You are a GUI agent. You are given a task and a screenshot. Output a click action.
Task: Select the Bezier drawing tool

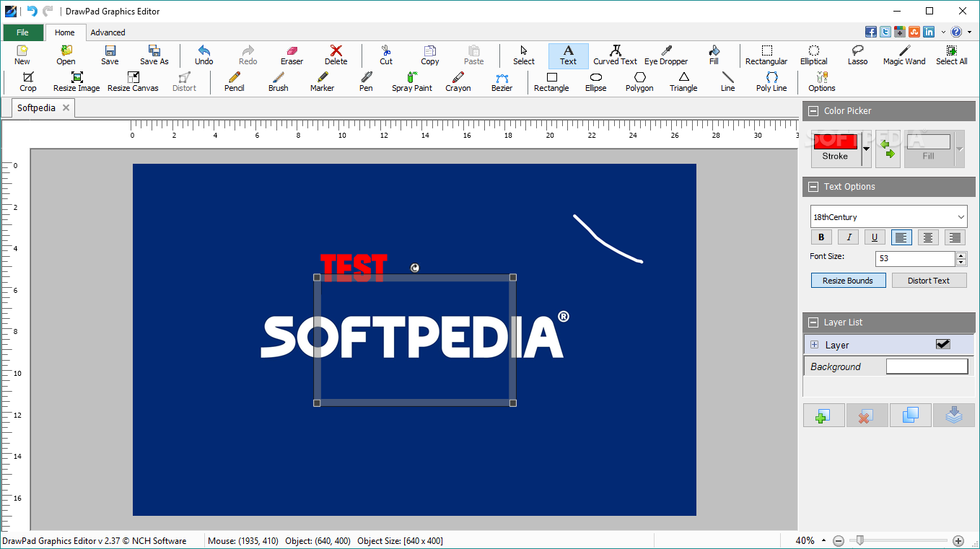click(x=502, y=82)
